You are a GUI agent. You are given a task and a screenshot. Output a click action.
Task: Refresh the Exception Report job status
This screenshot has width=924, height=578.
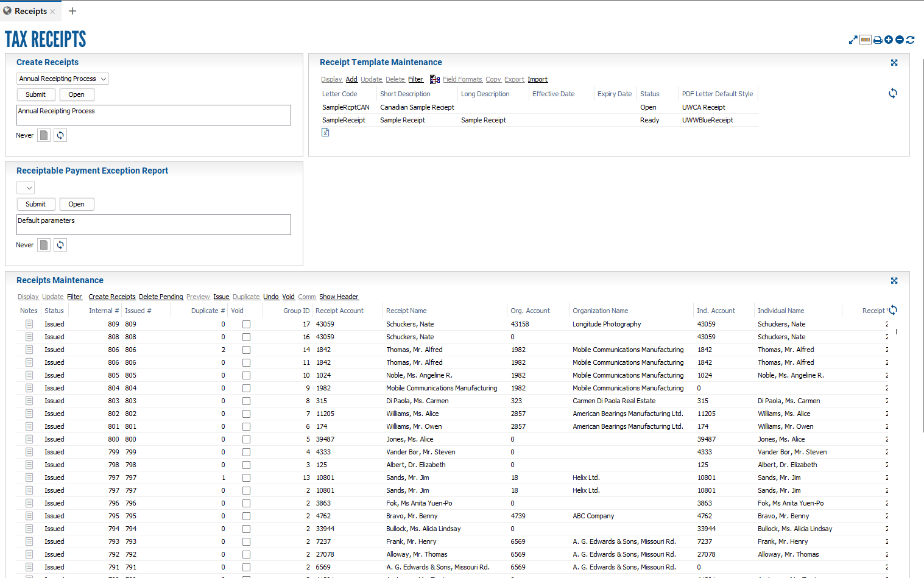60,245
